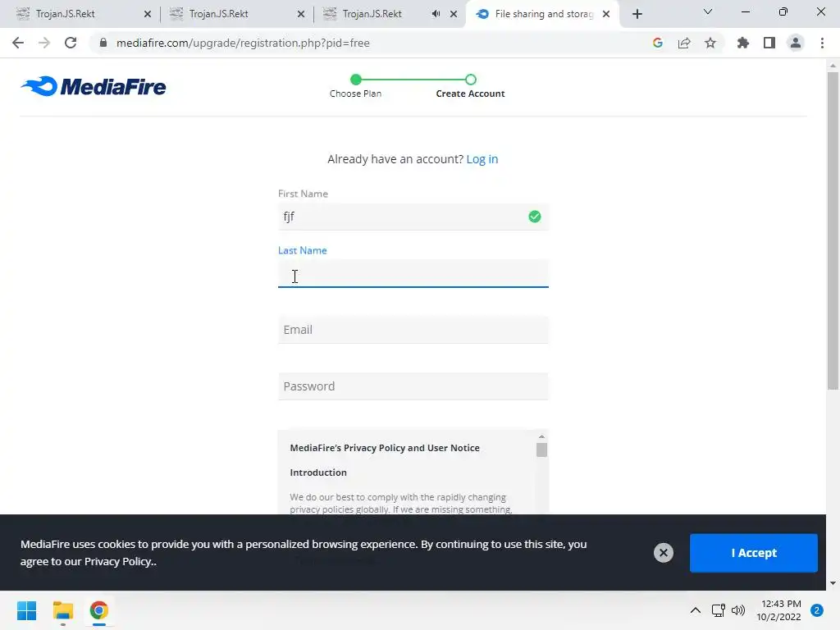Close the second Trojan.JS.Rekt tab
This screenshot has height=630, width=840.
point(301,15)
